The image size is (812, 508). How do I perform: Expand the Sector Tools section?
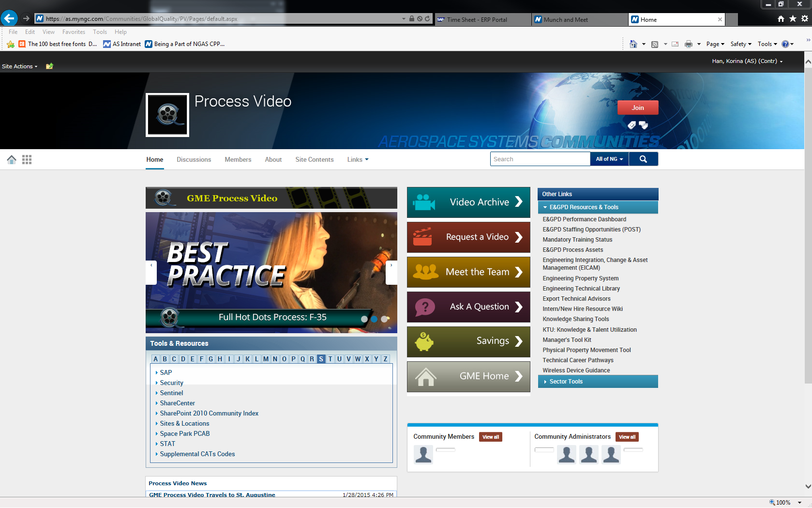point(566,382)
